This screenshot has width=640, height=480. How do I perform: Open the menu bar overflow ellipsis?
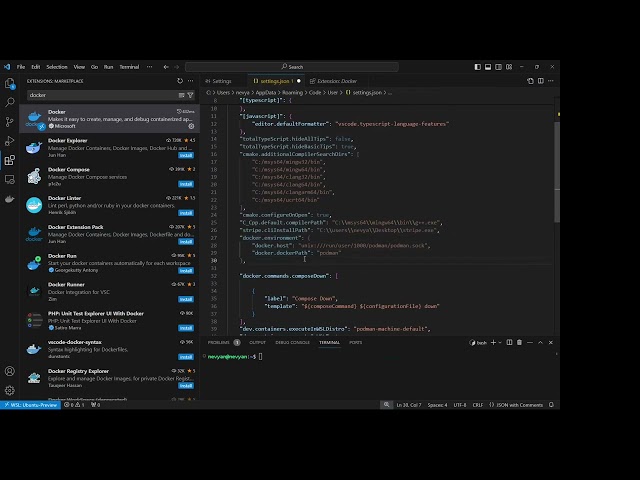click(x=149, y=67)
